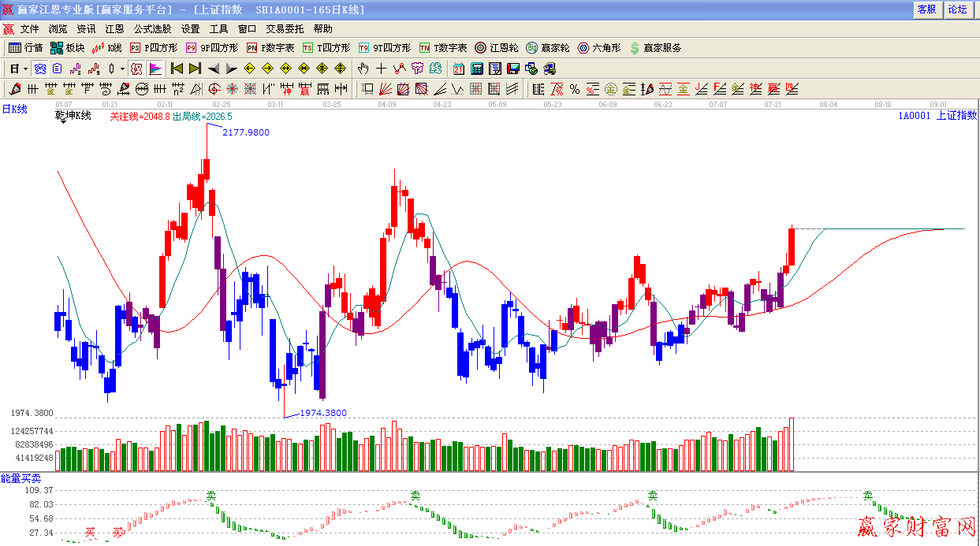Viewport: 980px width, 546px height.
Task: Click the 赢家服务 dollar-sign icon
Action: [654, 48]
